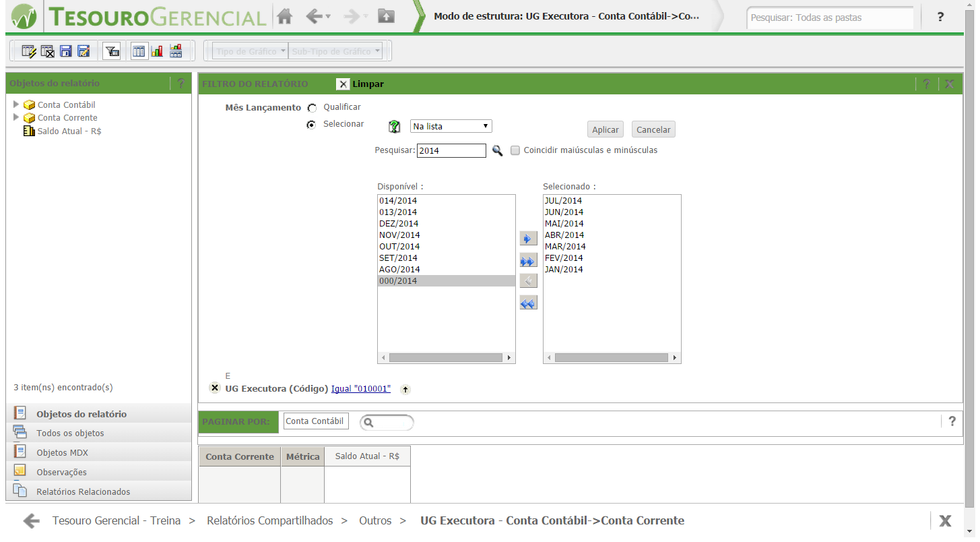Click the Pesquisar: Todas as pastas search box
Viewport: 980px width, 542px height.
(830, 18)
